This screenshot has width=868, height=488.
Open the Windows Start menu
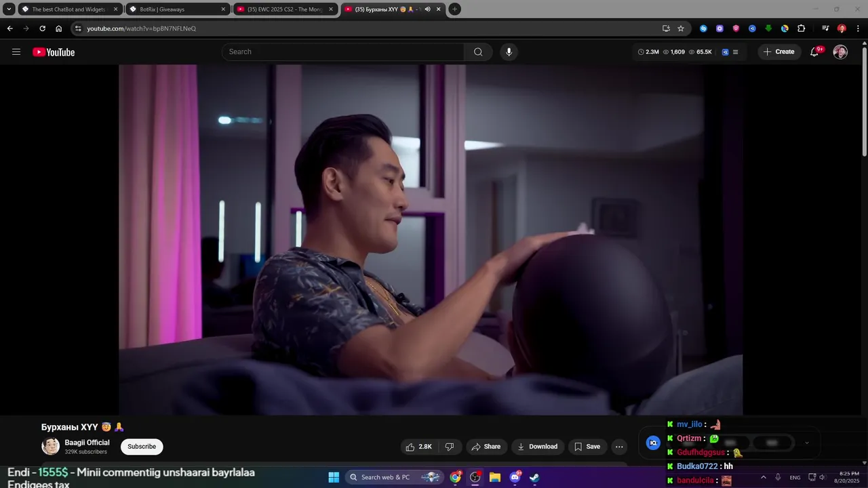(334, 477)
